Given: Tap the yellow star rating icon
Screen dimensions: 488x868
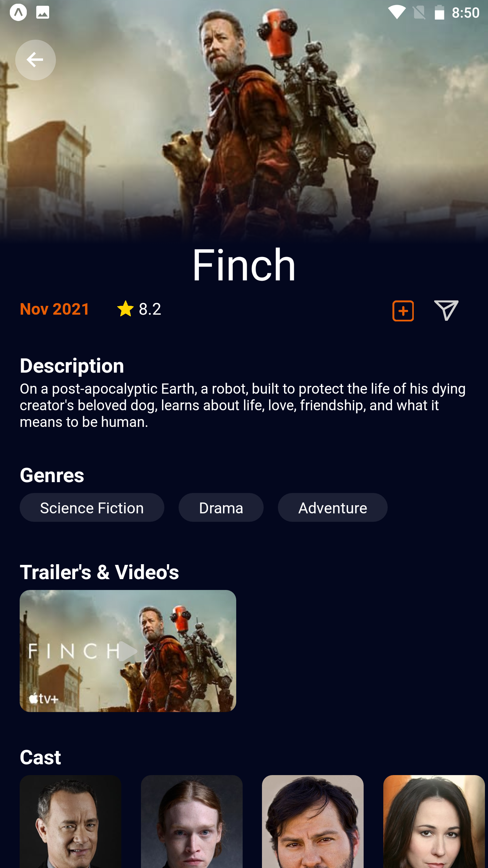Looking at the screenshot, I should (125, 309).
